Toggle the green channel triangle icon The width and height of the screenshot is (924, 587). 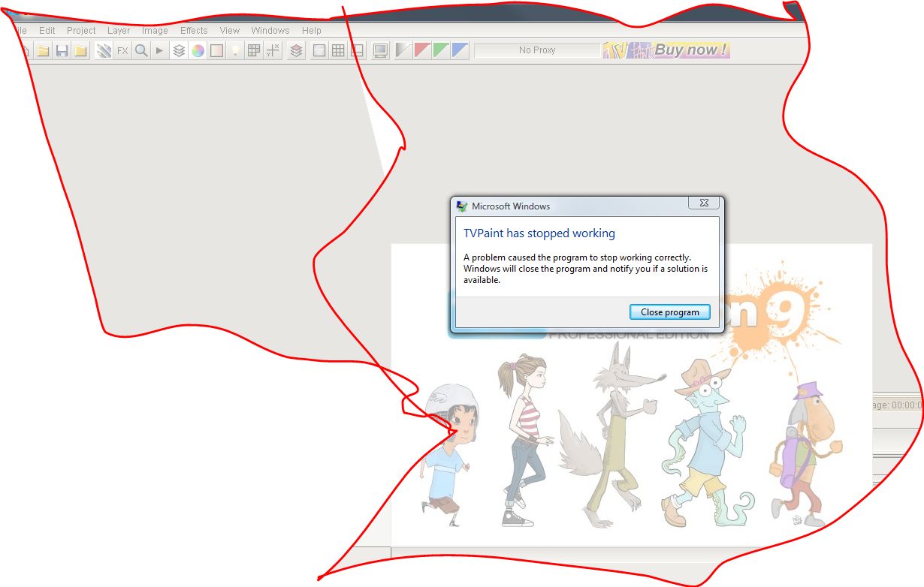[x=441, y=50]
